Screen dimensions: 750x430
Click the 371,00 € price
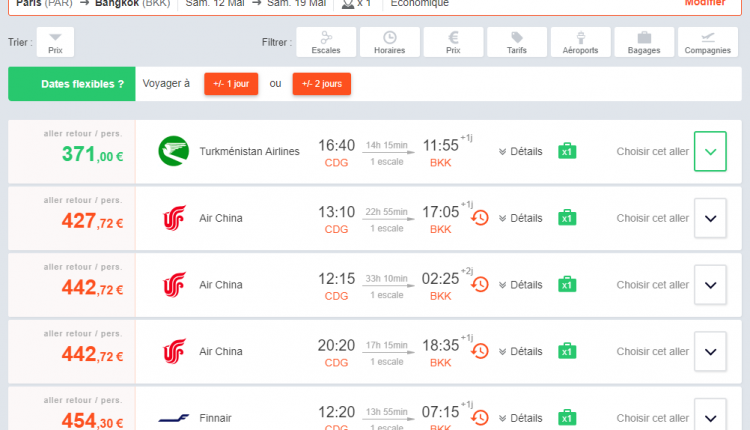click(x=92, y=155)
